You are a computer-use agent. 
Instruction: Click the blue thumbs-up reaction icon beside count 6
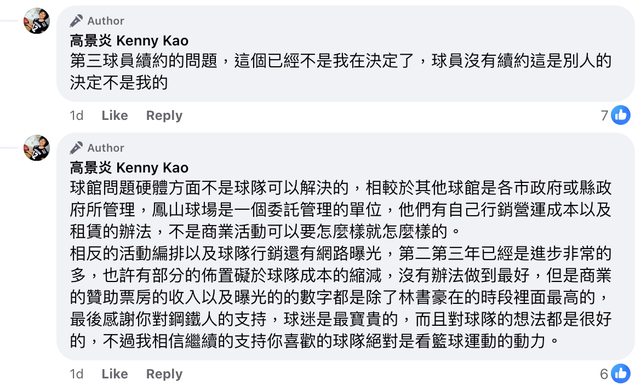(x=621, y=373)
